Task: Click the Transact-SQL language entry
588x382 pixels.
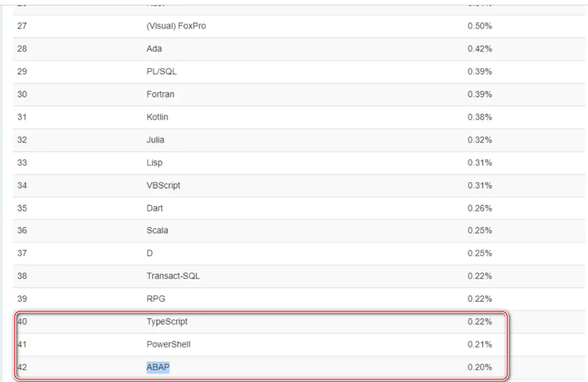Action: (173, 276)
